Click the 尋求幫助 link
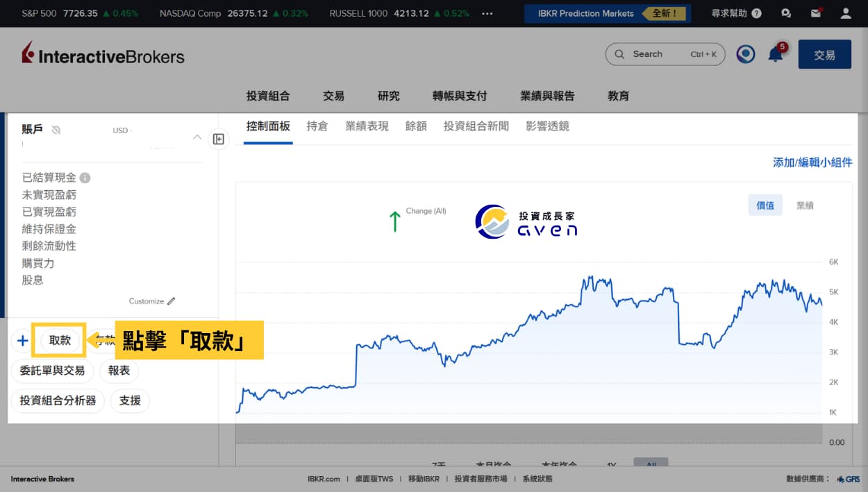 (731, 13)
